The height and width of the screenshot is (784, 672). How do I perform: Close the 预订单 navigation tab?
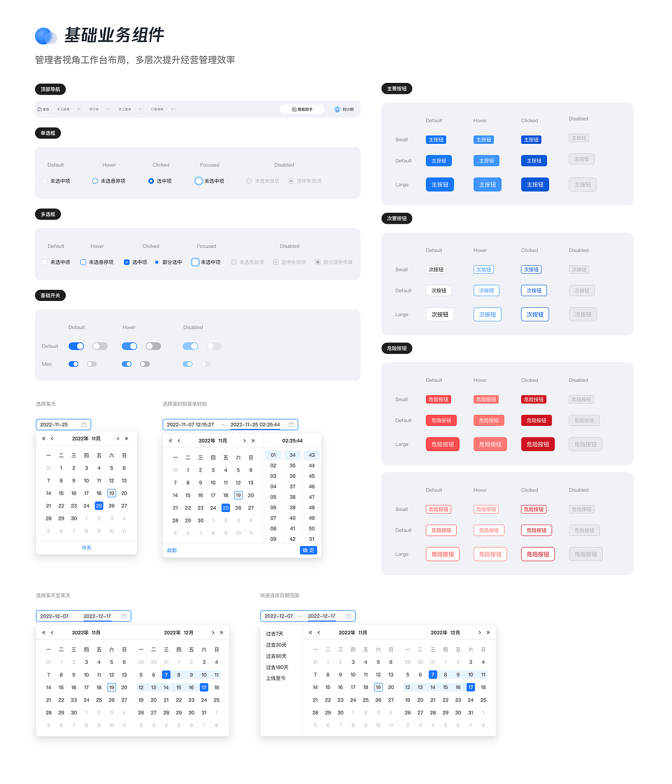pyautogui.click(x=108, y=109)
